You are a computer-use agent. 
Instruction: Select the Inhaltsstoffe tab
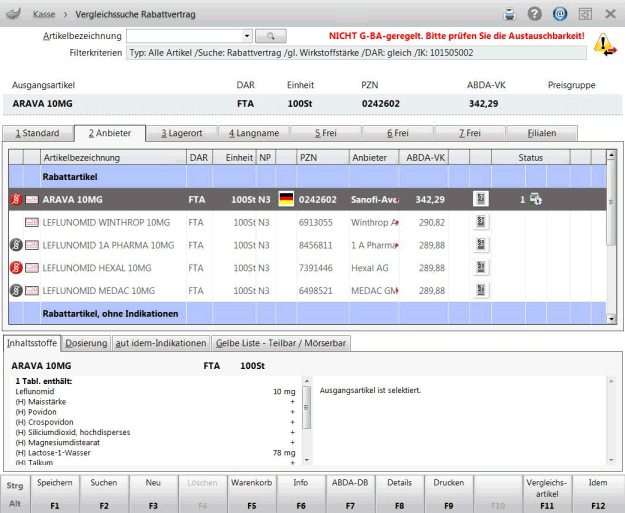32,343
